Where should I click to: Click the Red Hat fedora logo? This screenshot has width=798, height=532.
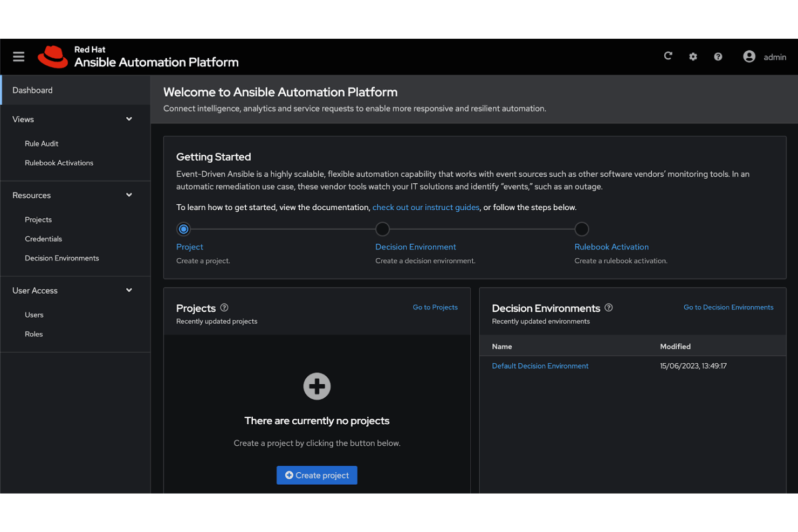pyautogui.click(x=52, y=57)
